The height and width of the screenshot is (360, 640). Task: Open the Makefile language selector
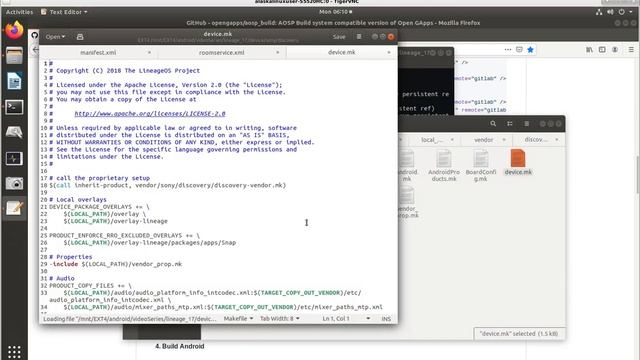coord(238,318)
